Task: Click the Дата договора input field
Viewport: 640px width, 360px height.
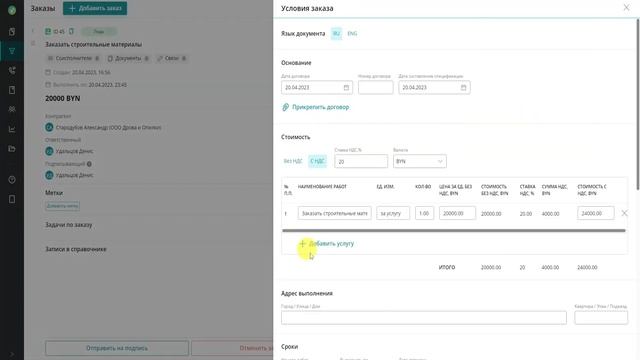Action: pos(317,88)
